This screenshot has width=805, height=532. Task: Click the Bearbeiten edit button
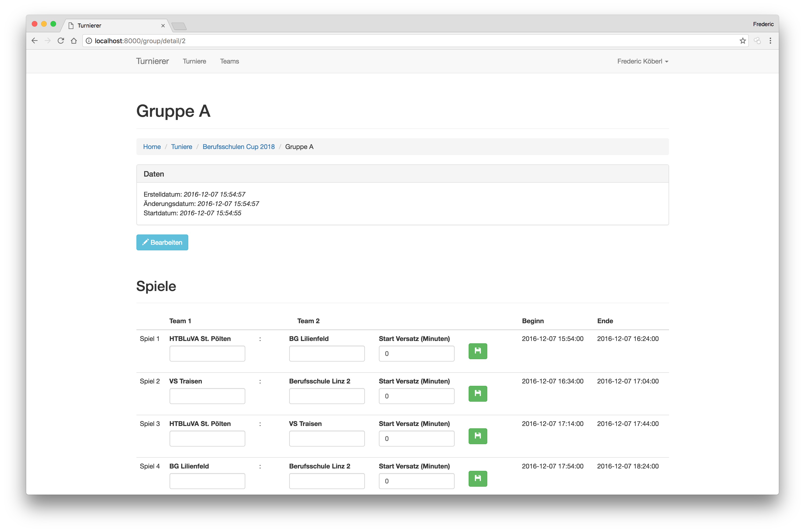[162, 242]
